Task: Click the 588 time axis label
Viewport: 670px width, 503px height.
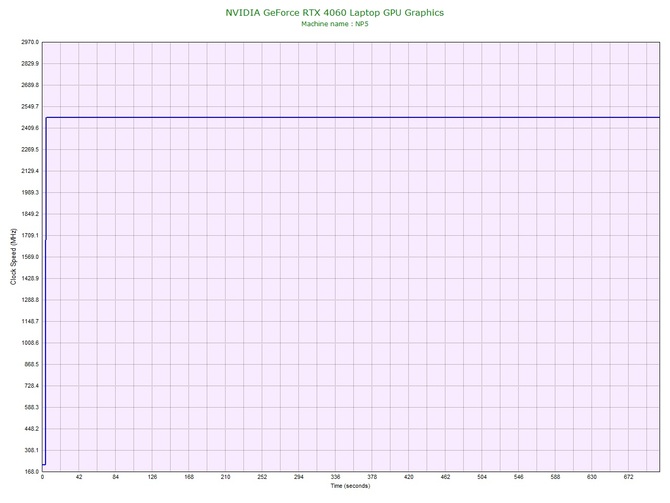Action: click(x=555, y=477)
